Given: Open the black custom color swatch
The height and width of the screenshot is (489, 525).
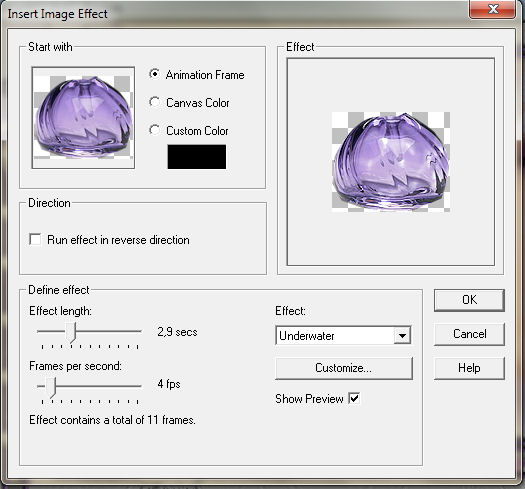Looking at the screenshot, I should [197, 156].
